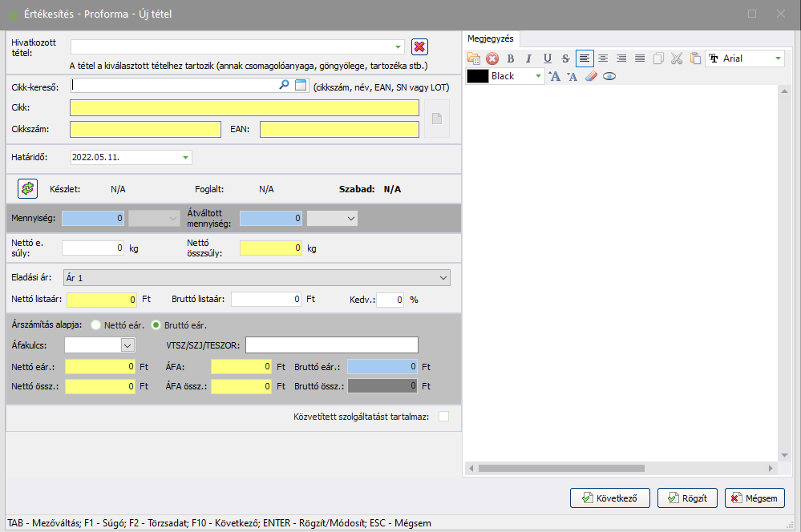Viewport: 801px width, 532px height.
Task: Center-align text in the note editor
Action: 603,58
